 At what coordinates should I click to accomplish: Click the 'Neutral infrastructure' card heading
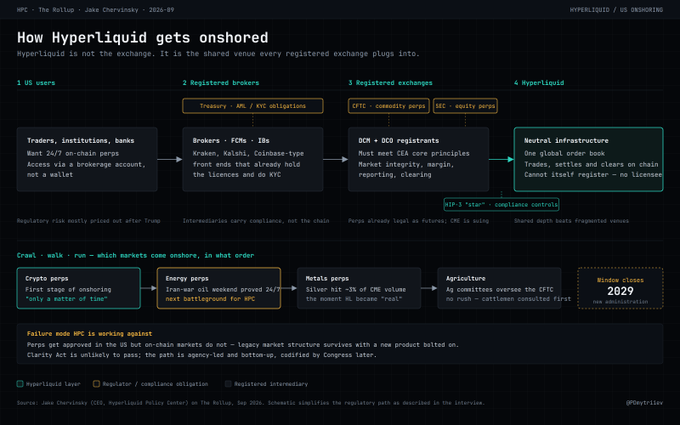(x=566, y=141)
